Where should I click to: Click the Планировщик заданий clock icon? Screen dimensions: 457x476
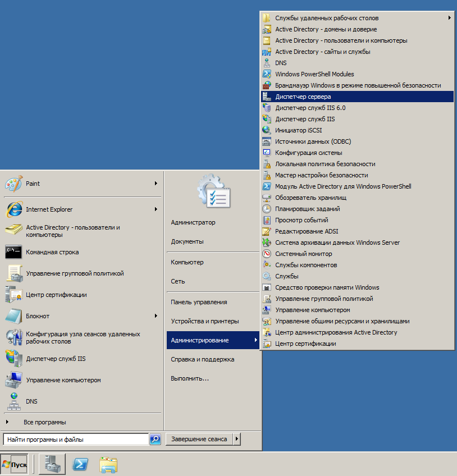click(267, 209)
